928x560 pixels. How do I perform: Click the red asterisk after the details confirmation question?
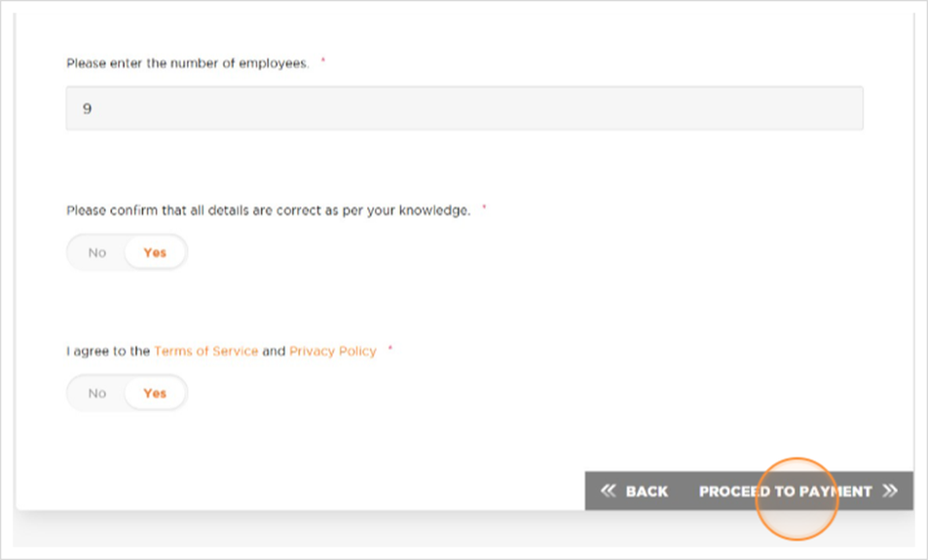tap(484, 207)
